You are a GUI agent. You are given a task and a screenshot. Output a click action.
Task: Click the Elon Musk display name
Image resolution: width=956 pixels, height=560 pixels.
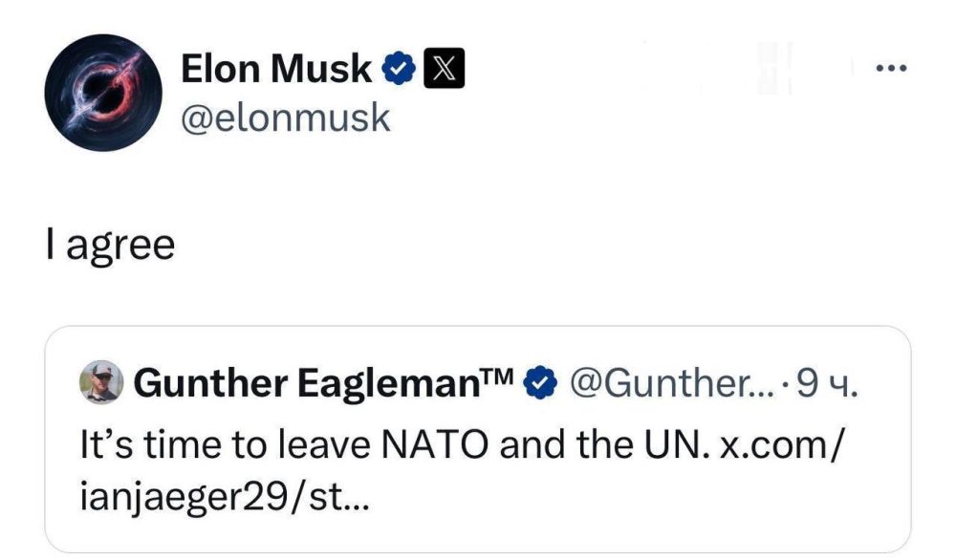277,67
